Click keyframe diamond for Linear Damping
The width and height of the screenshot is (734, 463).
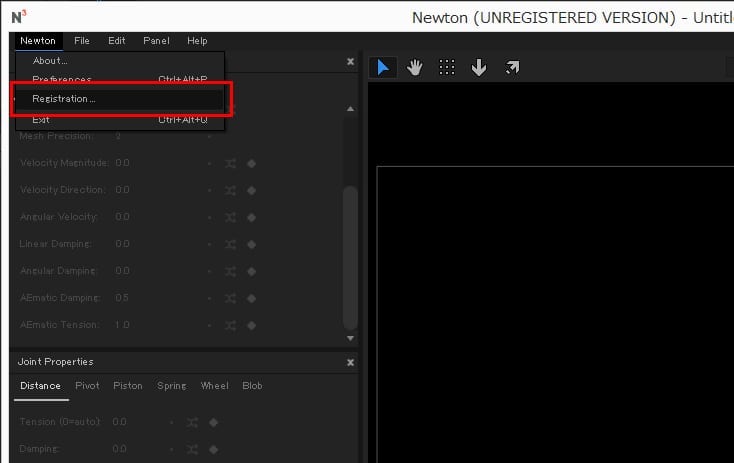251,244
